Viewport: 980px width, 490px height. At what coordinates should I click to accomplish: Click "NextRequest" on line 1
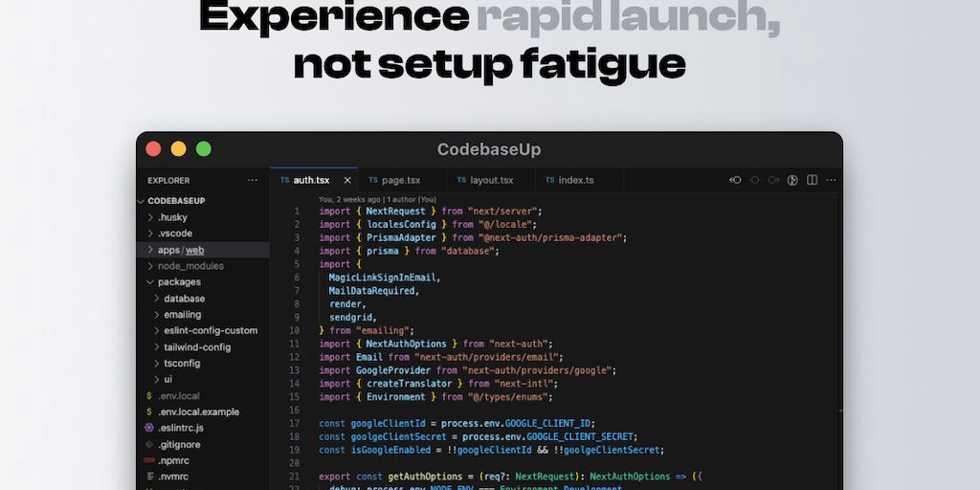(395, 212)
